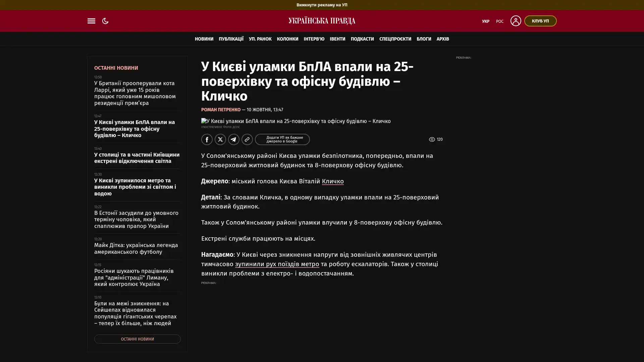Viewport: 644px width, 362px height.
Task: Open the ОСТАННІ НОВИНИ heading link
Action: (x=116, y=68)
